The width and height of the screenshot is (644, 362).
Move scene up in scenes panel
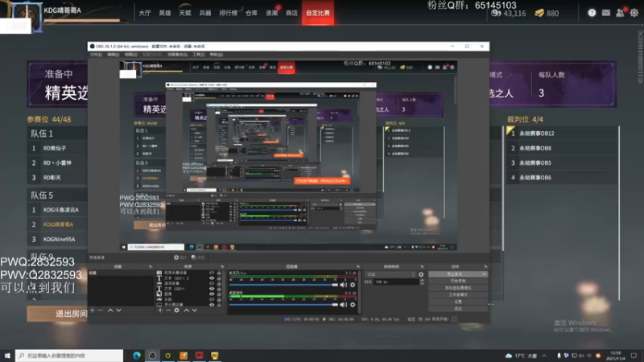pos(110,311)
